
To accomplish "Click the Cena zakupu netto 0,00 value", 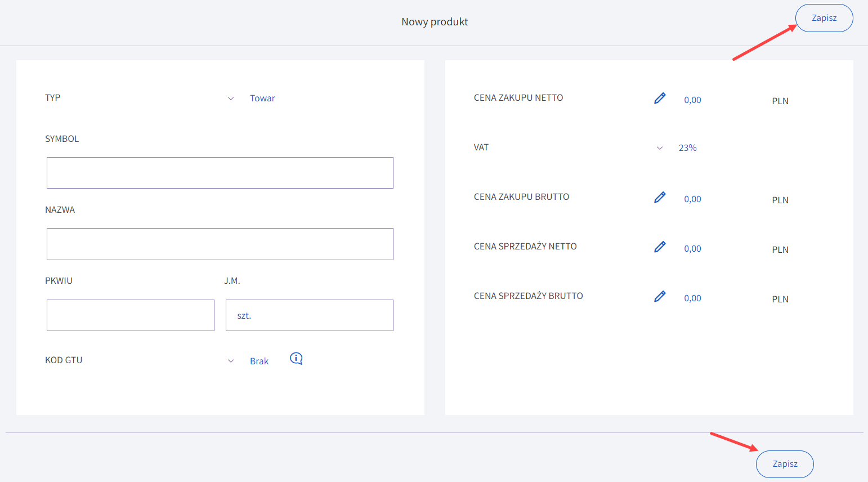I will (x=692, y=100).
